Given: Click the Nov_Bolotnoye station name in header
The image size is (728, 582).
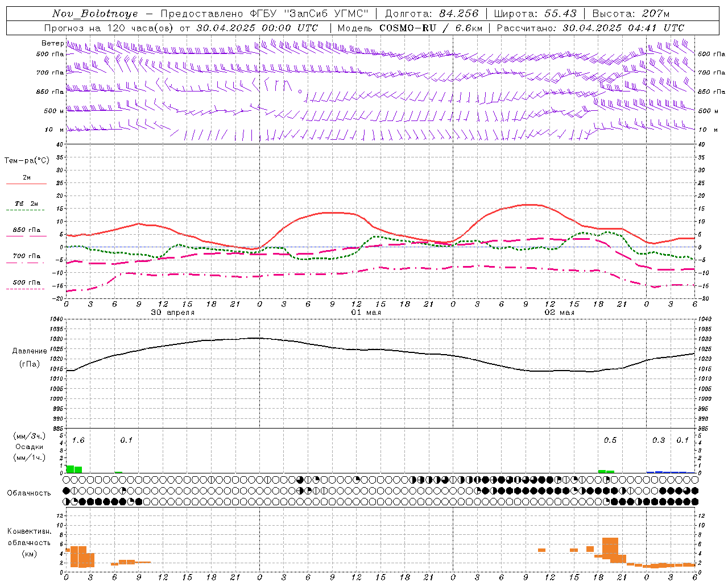Looking at the screenshot, I should [x=95, y=14].
